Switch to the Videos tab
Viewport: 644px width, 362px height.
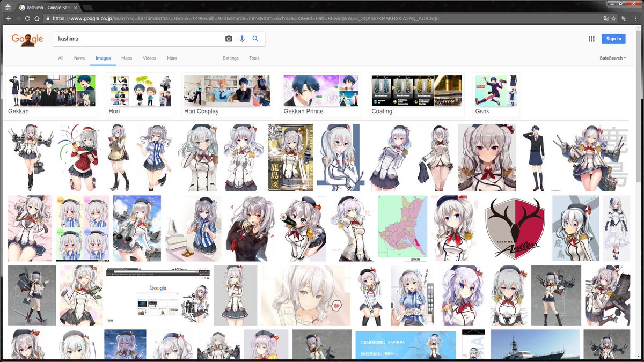[x=149, y=58]
